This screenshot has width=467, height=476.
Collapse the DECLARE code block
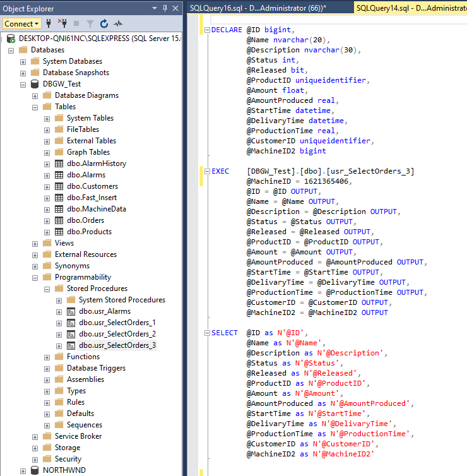point(206,30)
